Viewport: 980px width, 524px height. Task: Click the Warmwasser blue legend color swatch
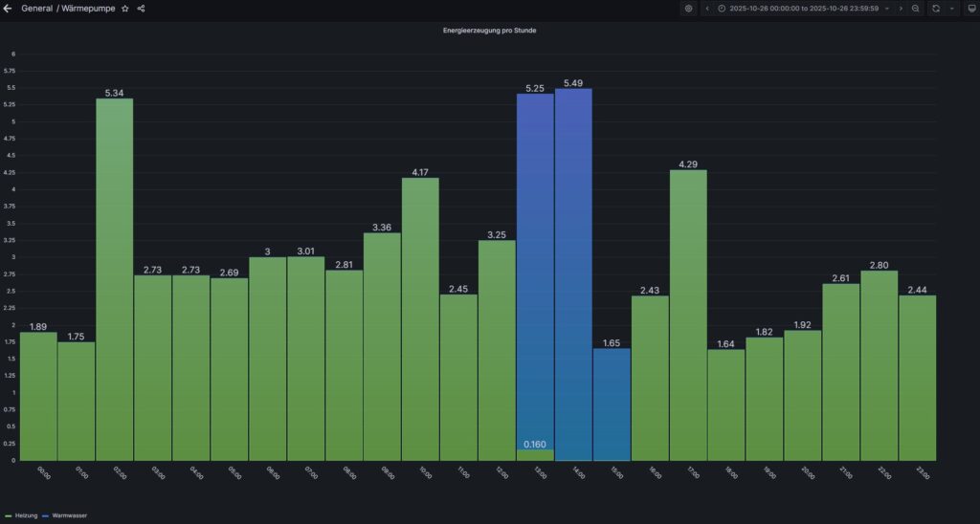[x=47, y=515]
